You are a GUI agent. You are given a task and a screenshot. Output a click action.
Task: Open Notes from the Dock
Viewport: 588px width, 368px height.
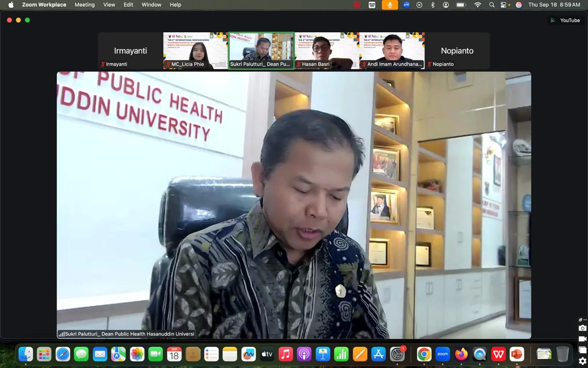tap(230, 354)
